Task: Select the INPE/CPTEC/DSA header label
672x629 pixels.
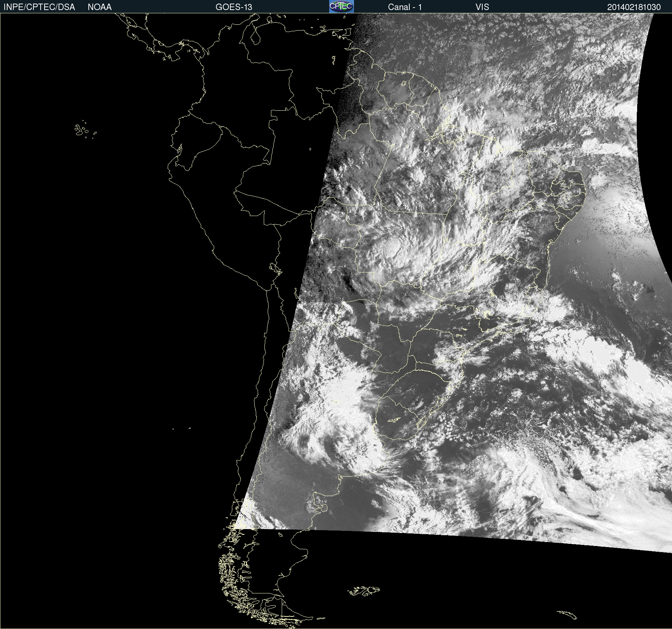Action: tap(39, 7)
